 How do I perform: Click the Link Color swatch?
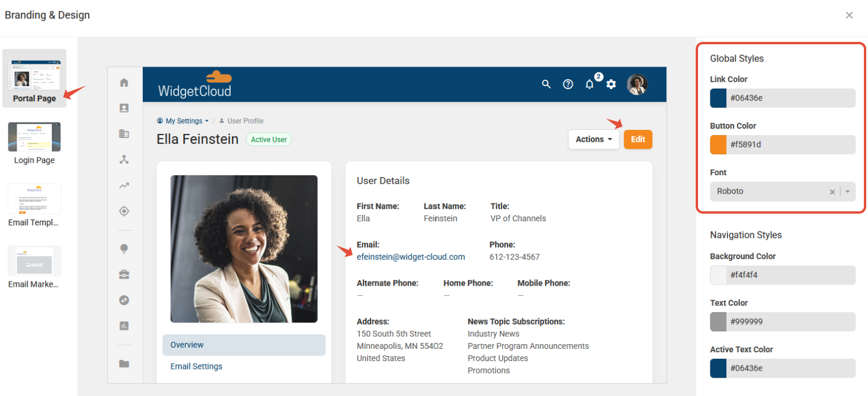pyautogui.click(x=718, y=98)
